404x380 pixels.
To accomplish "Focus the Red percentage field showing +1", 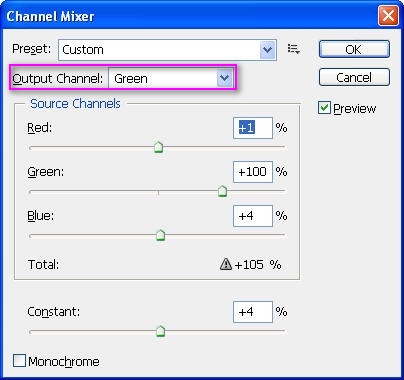I will [x=253, y=128].
